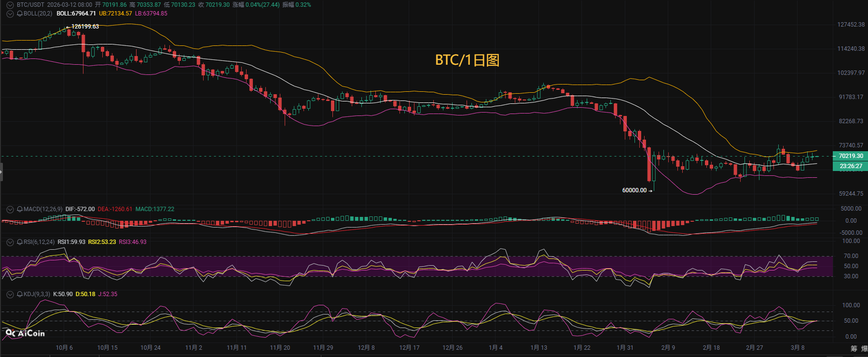Click the AiCoin logo watermark

tap(25, 333)
